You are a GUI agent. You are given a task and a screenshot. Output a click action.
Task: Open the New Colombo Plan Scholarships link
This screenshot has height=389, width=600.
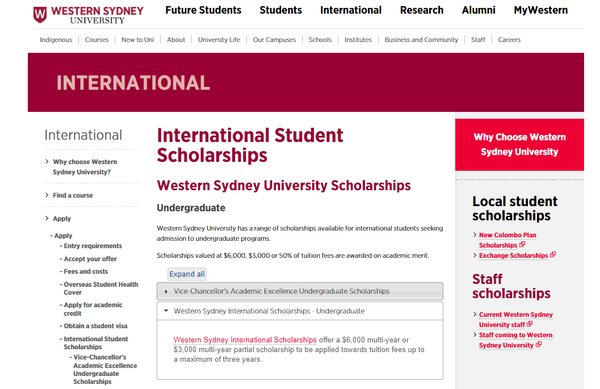(x=507, y=240)
